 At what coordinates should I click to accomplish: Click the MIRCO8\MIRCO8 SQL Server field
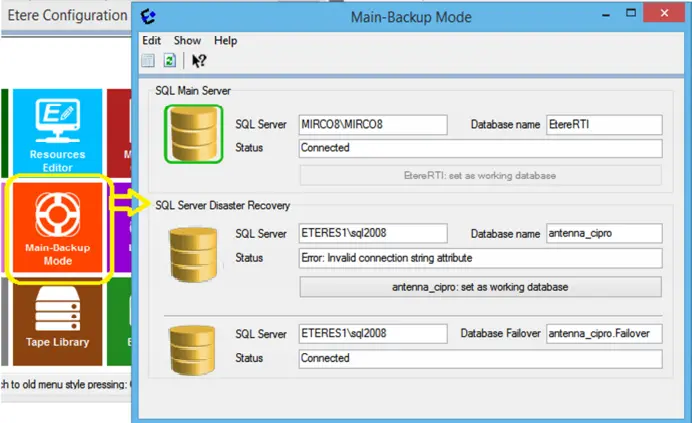pos(373,125)
